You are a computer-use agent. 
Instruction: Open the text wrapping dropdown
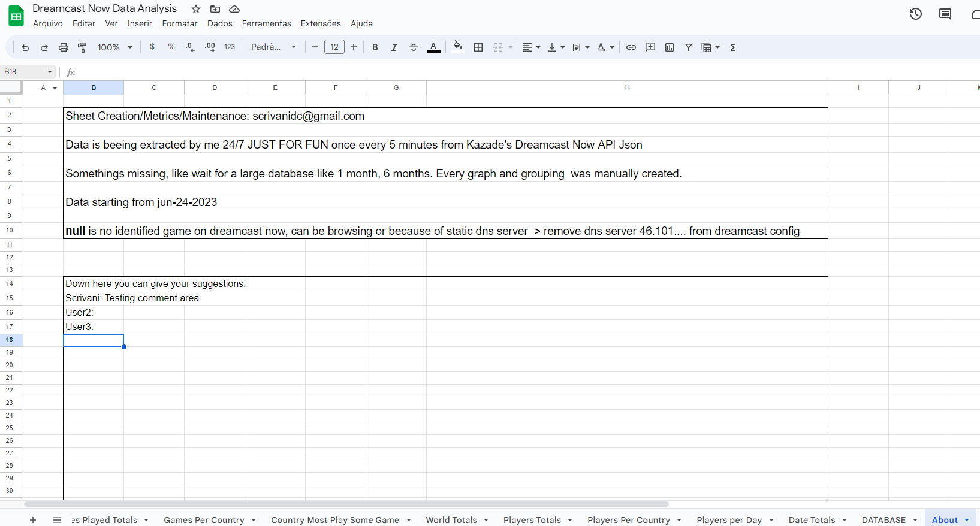581,47
